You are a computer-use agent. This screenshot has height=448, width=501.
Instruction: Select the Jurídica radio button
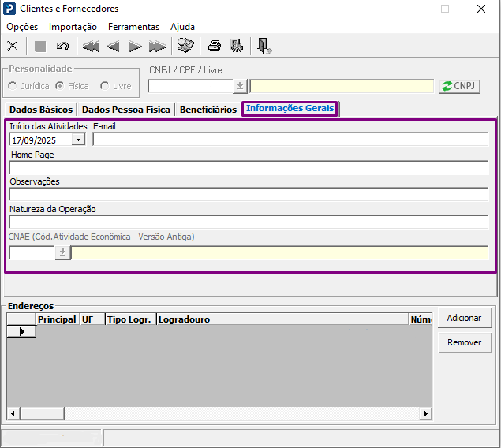(13, 86)
